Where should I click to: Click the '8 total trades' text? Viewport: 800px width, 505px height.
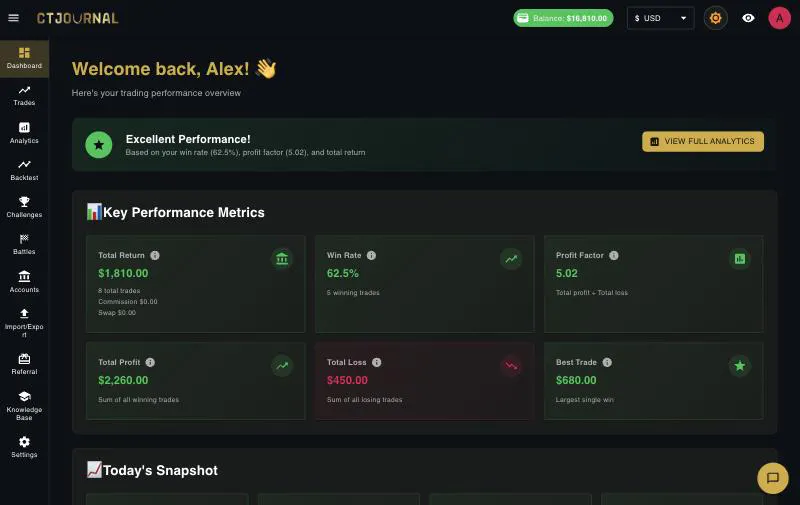click(119, 291)
